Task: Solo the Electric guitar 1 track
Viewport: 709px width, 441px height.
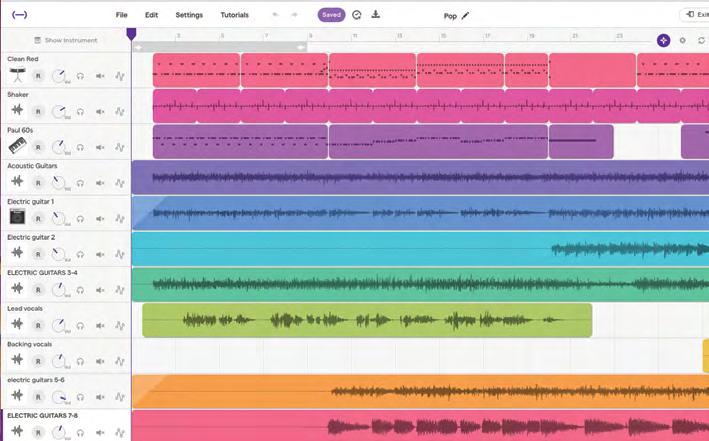Action: [80, 219]
